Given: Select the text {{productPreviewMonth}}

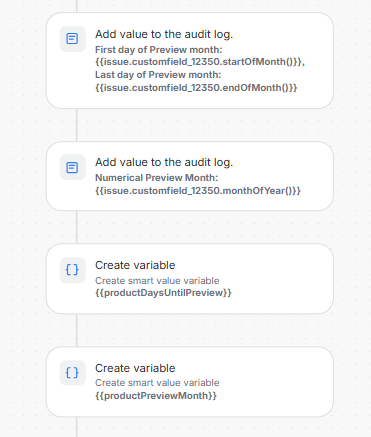Looking at the screenshot, I should [156, 396].
